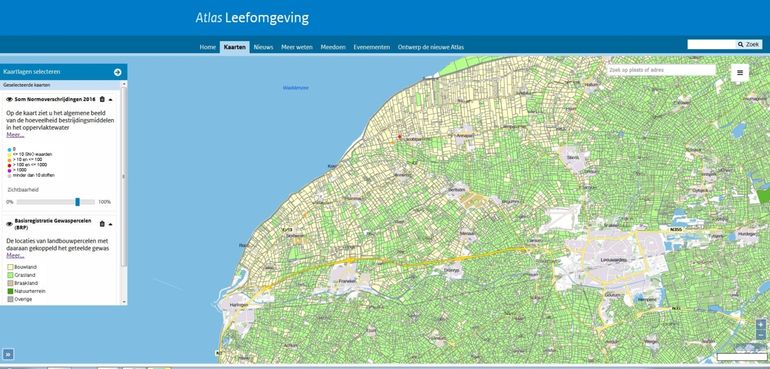Click the Stiens town label on map
Screen dimensions: 770x369
click(573, 157)
